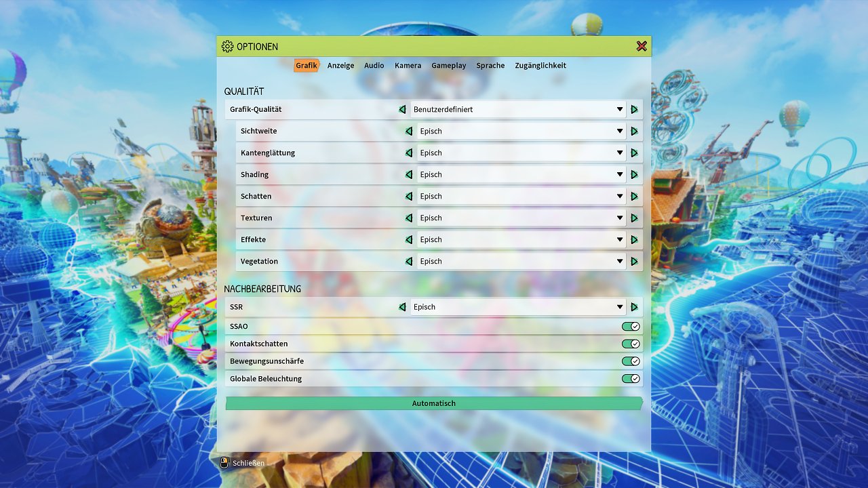This screenshot has height=488, width=868.
Task: Open Texturen dropdown
Action: (x=521, y=218)
